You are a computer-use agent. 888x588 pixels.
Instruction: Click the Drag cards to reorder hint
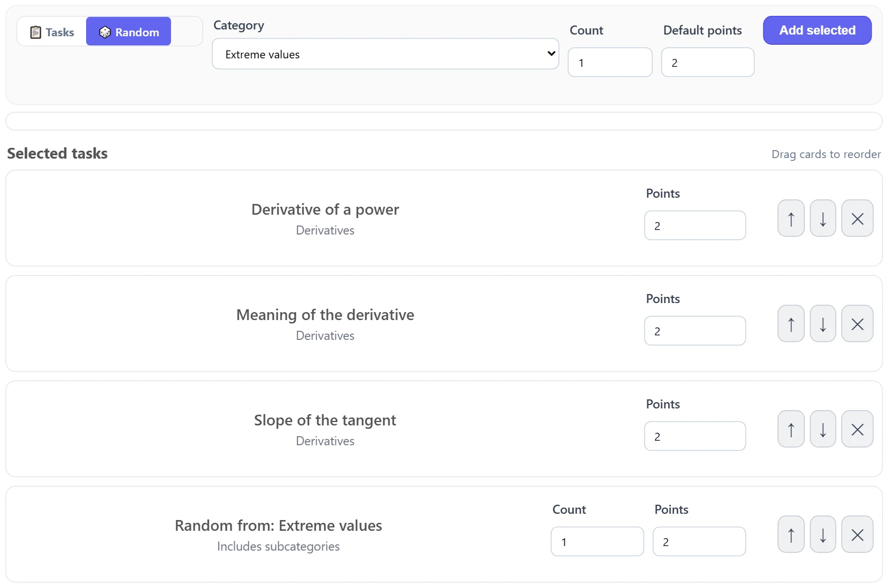click(826, 154)
